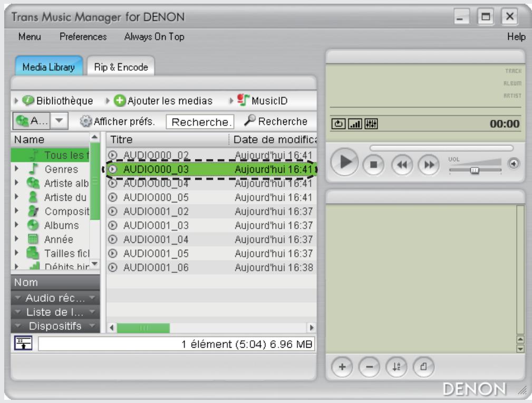The image size is (532, 403).
Task: Expand the Artiste album node
Action: (17, 183)
